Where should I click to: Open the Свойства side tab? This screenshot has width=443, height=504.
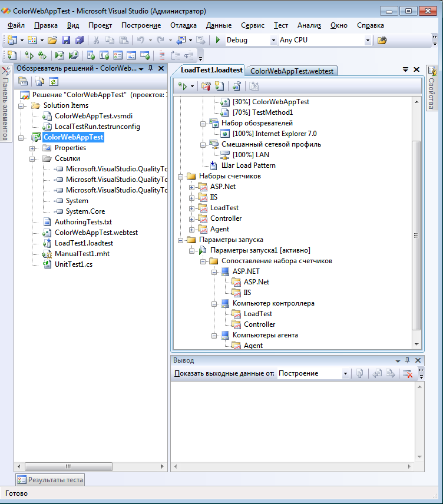click(432, 88)
